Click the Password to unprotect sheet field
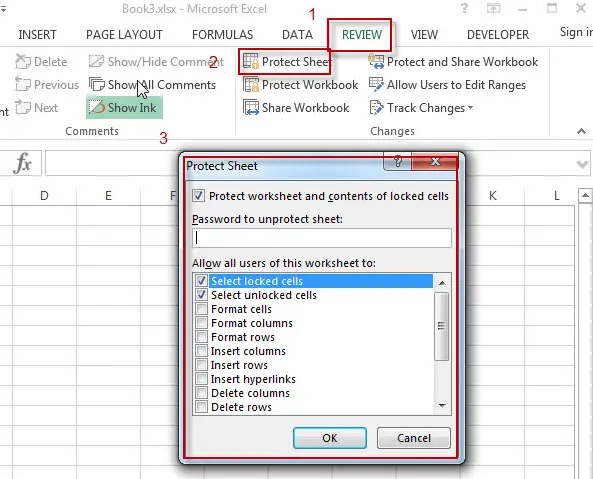This screenshot has width=593, height=479. click(321, 238)
